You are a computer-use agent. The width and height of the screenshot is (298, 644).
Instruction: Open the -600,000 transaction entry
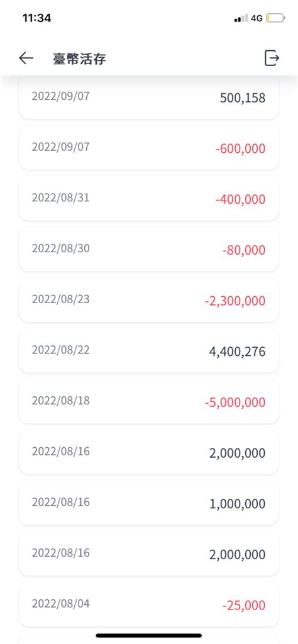click(148, 148)
